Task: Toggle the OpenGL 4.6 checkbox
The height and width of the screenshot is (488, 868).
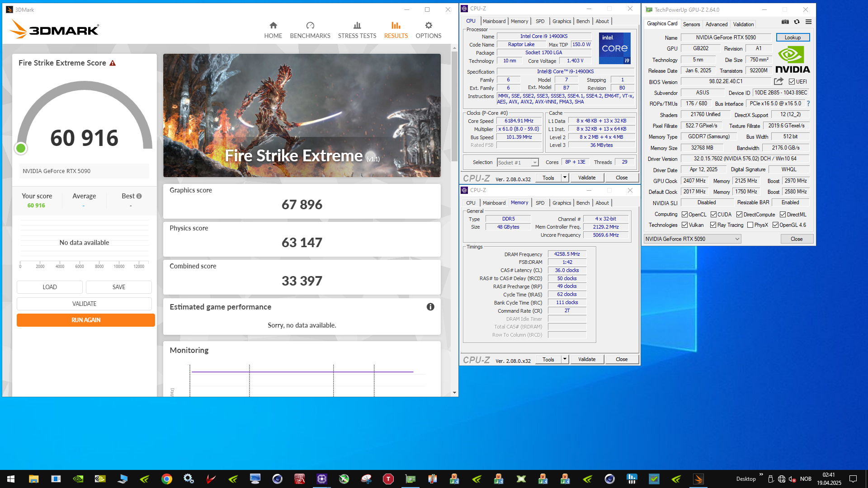Action: tap(775, 225)
